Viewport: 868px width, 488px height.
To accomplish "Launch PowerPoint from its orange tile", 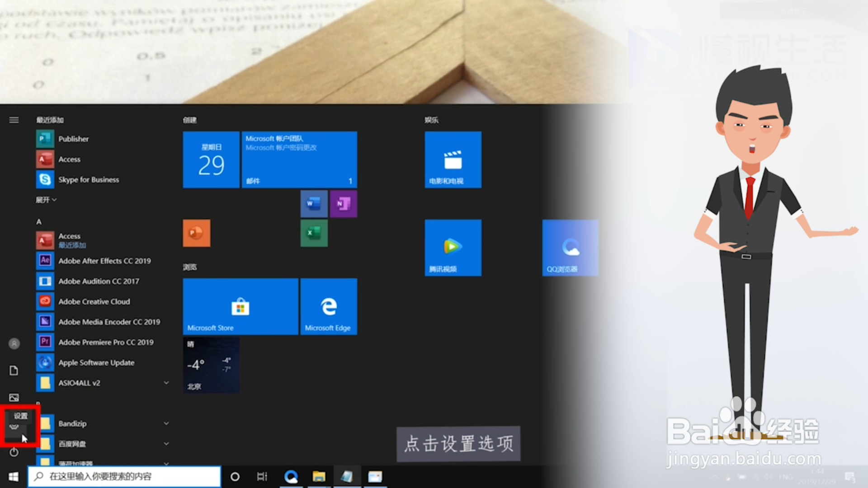I will pyautogui.click(x=196, y=233).
